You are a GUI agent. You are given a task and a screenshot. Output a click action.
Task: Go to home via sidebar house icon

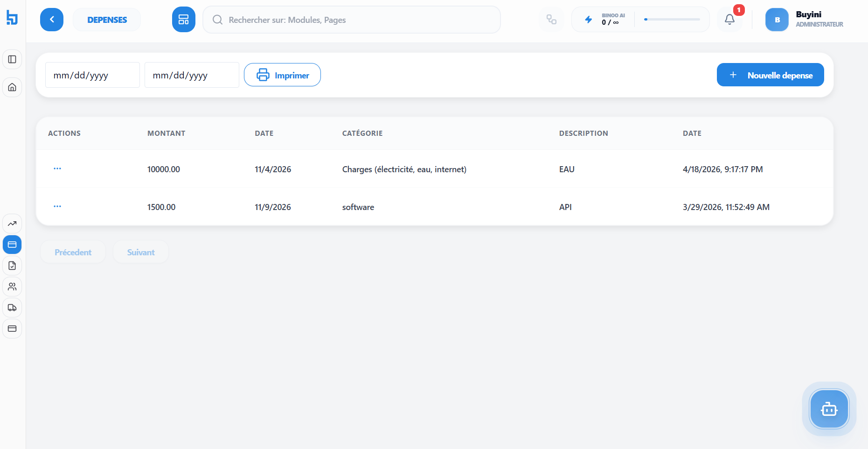(12, 87)
